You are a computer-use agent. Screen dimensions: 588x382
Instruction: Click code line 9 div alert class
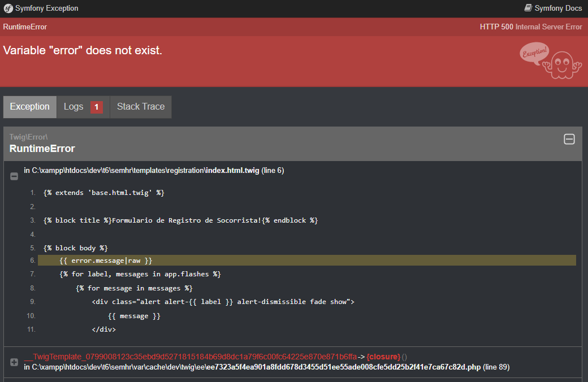(x=223, y=302)
